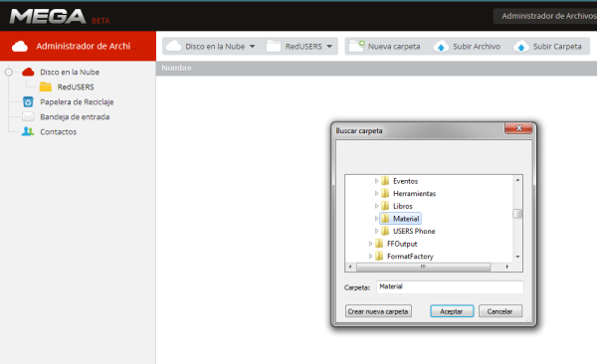597x364 pixels.
Task: Open Papelera de Reciclaje
Action: tap(77, 101)
